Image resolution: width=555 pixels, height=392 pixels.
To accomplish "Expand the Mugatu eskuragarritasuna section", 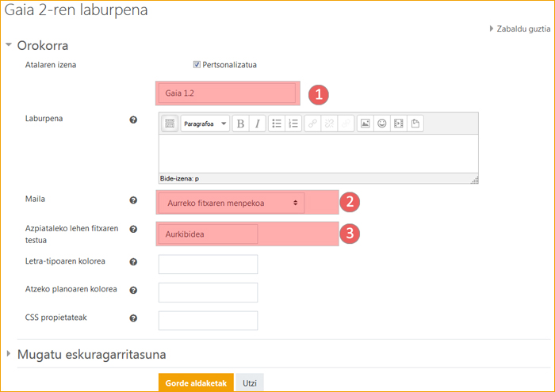I will coord(10,354).
